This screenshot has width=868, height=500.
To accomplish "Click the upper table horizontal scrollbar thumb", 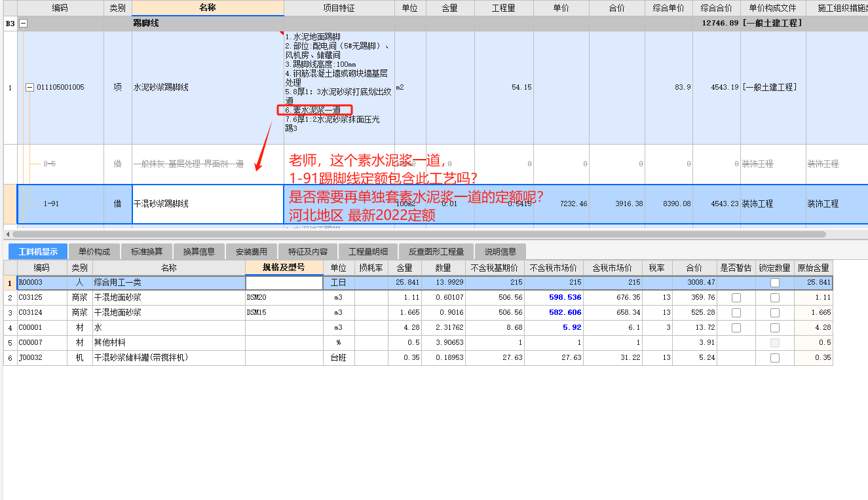I will point(419,234).
